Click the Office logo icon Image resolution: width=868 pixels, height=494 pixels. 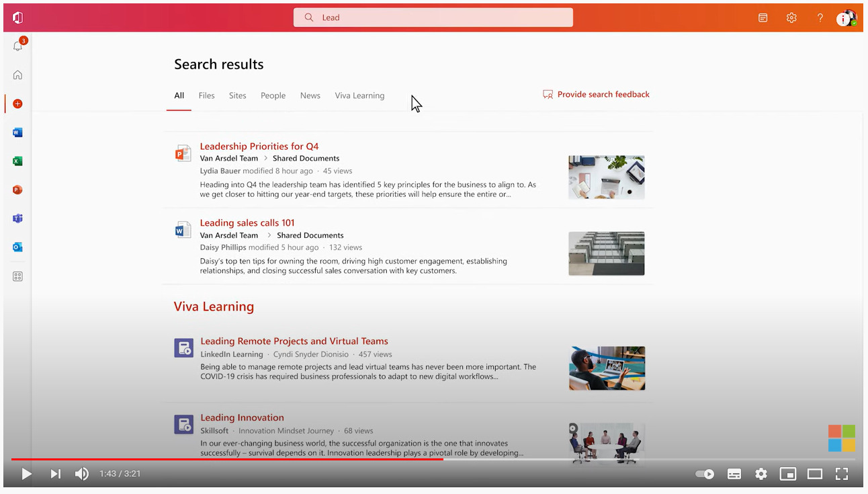18,17
